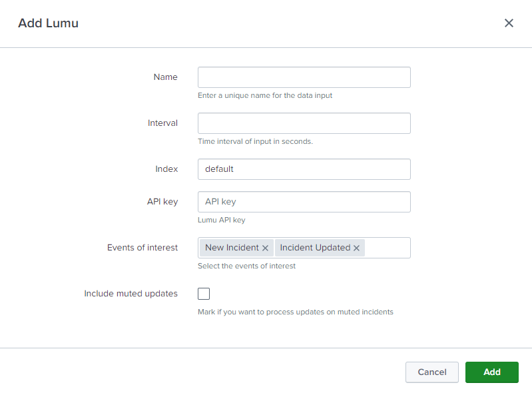532x393 pixels.
Task: Click the Interval field label
Action: pos(162,123)
